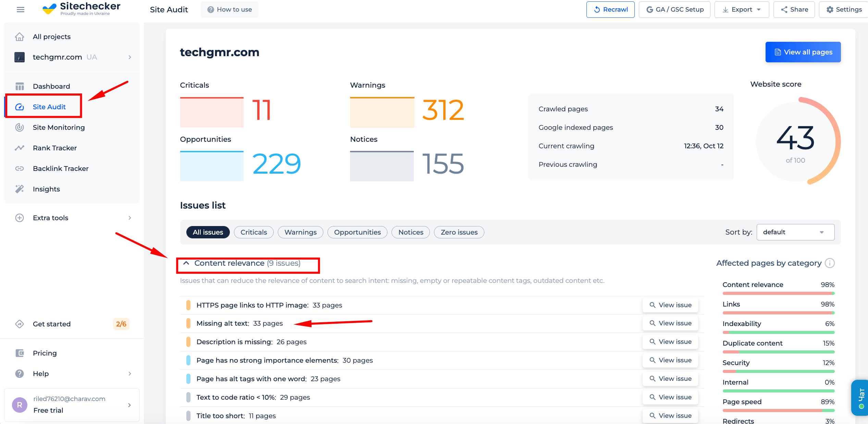View issue for Description is missing

[x=670, y=342]
